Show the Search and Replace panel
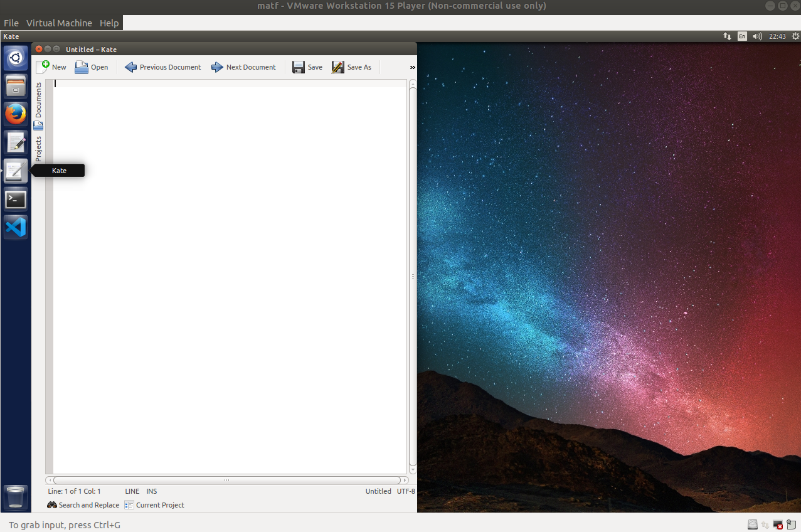 pos(83,505)
